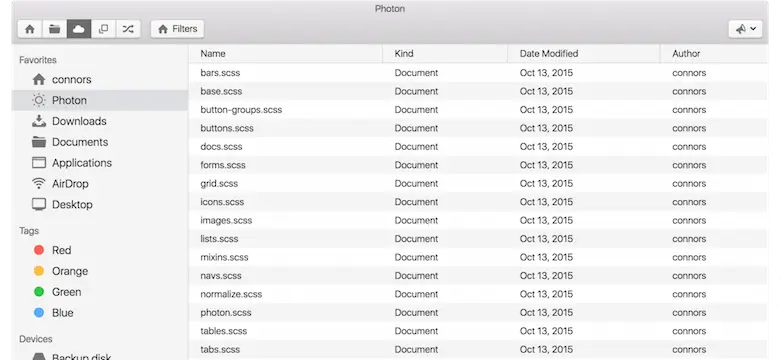Open connors in Favorites sidebar
This screenshot has height=360, width=780.
(x=99, y=80)
